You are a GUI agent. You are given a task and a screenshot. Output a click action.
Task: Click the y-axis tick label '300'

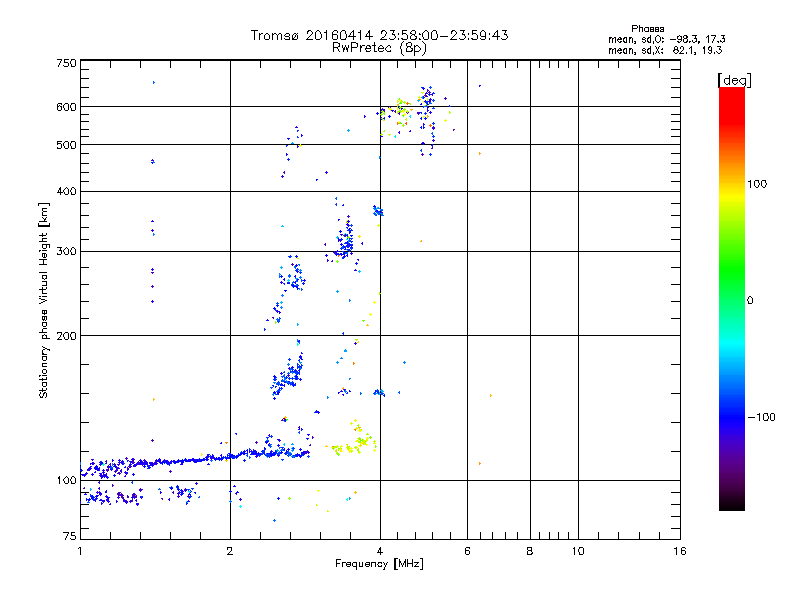pyautogui.click(x=66, y=252)
